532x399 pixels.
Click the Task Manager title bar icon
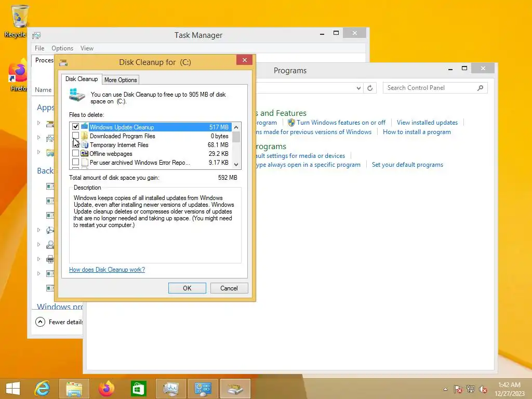coord(36,35)
